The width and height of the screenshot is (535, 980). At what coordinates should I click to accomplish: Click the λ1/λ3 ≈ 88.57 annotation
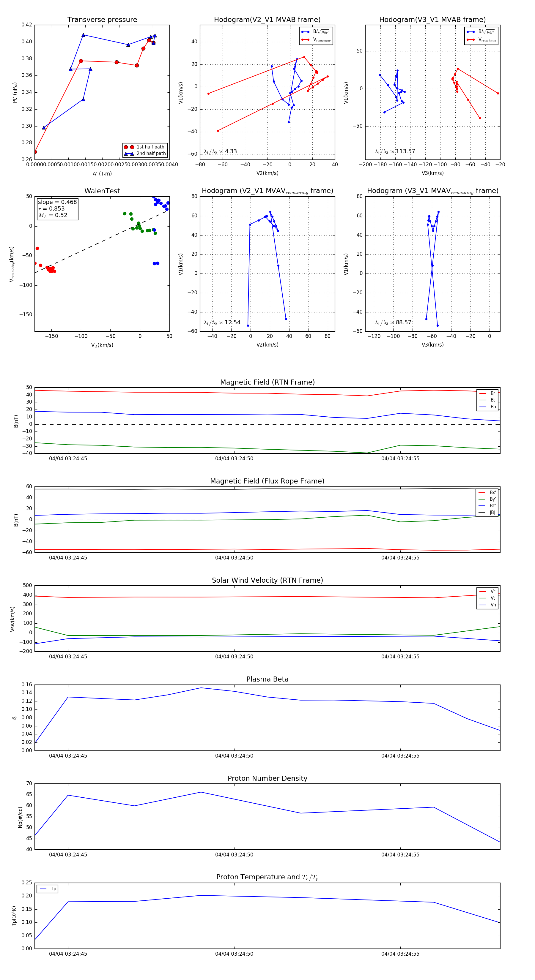tap(393, 323)
